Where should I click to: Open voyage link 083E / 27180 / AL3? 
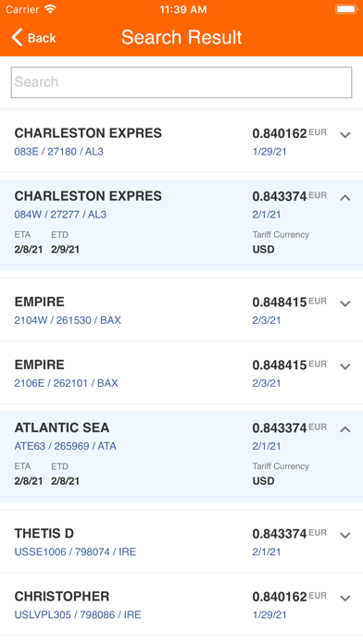point(58,152)
